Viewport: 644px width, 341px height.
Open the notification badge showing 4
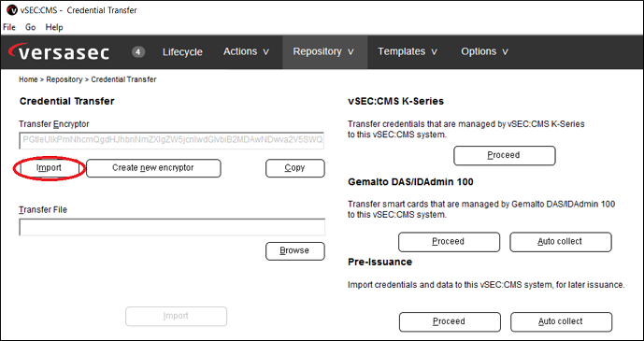click(138, 52)
